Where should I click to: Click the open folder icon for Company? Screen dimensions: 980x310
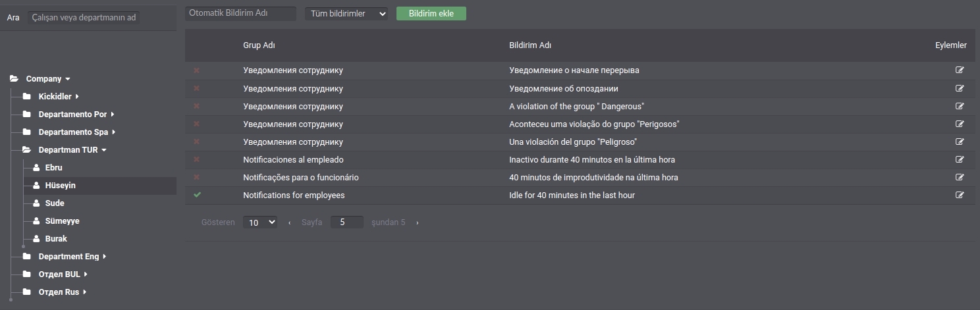click(x=14, y=79)
